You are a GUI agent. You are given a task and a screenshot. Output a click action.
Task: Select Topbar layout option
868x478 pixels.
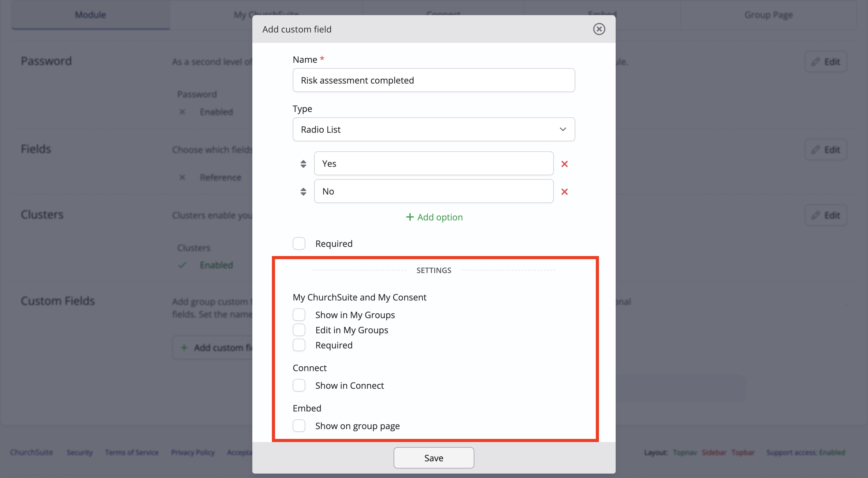click(x=743, y=452)
